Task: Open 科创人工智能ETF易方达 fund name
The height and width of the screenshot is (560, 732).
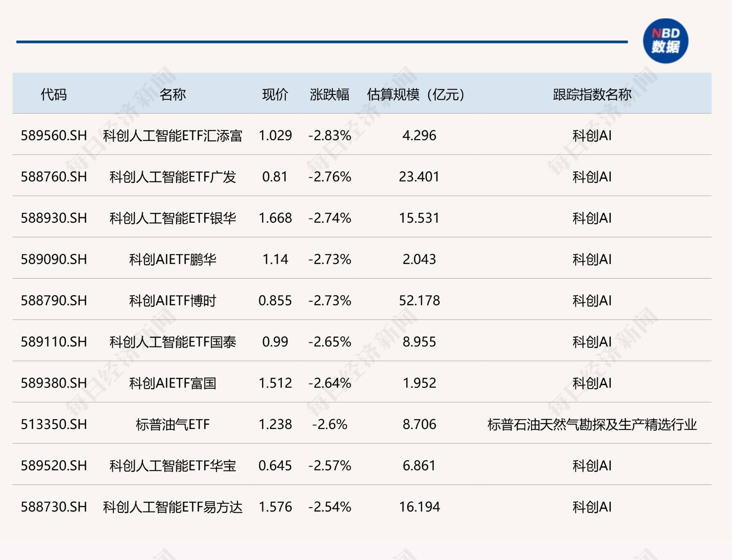Action: click(172, 507)
